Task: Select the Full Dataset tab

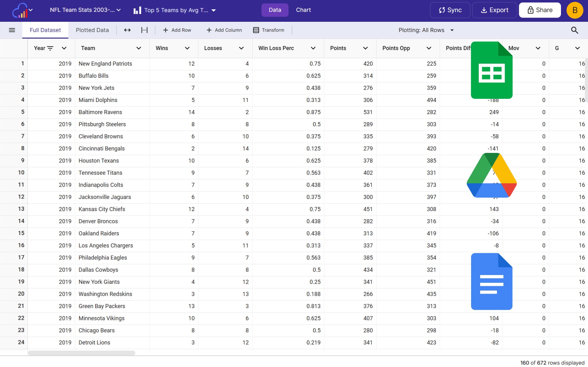Action: (x=45, y=30)
